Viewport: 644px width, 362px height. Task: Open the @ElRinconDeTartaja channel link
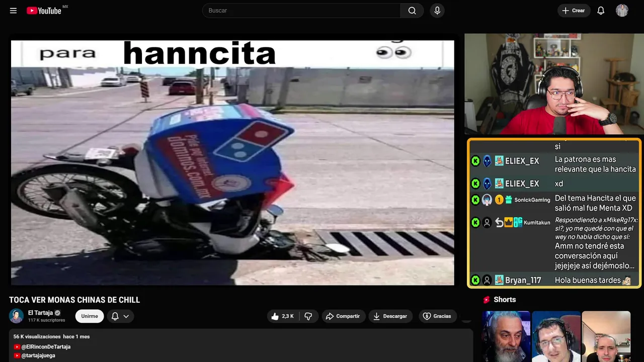point(46,347)
